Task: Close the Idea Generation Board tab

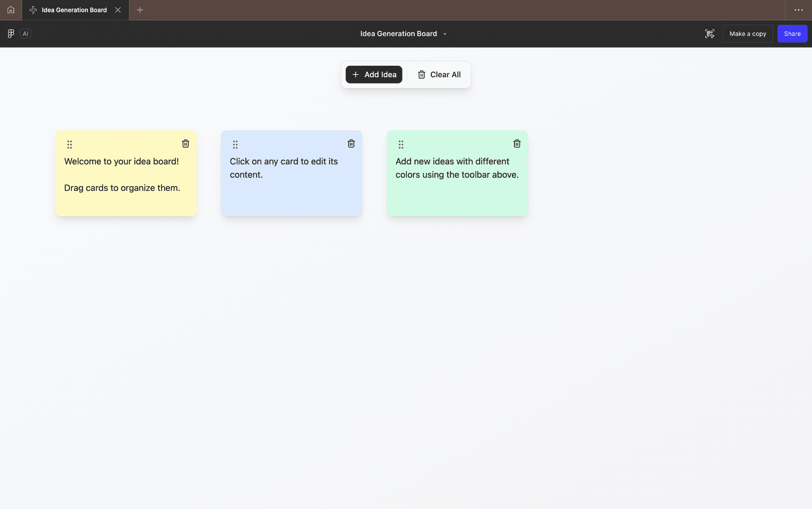Action: pos(118,10)
